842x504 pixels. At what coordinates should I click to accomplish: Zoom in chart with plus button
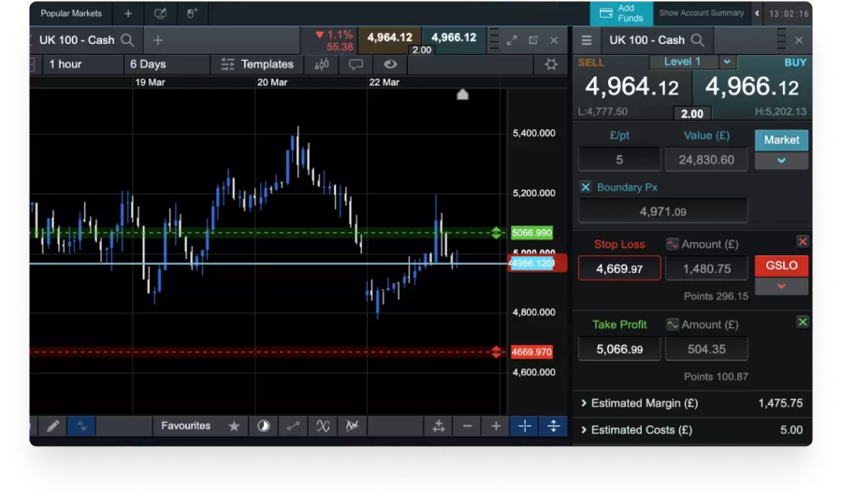click(496, 425)
